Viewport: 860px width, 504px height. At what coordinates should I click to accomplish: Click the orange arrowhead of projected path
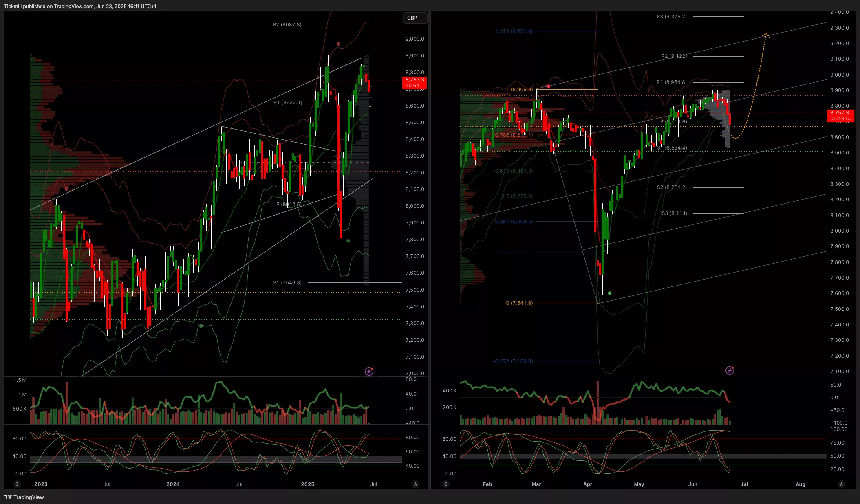pos(766,35)
